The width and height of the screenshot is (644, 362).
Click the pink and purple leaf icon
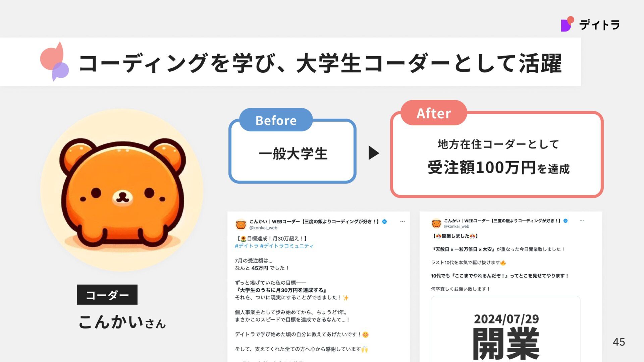pos(55,61)
